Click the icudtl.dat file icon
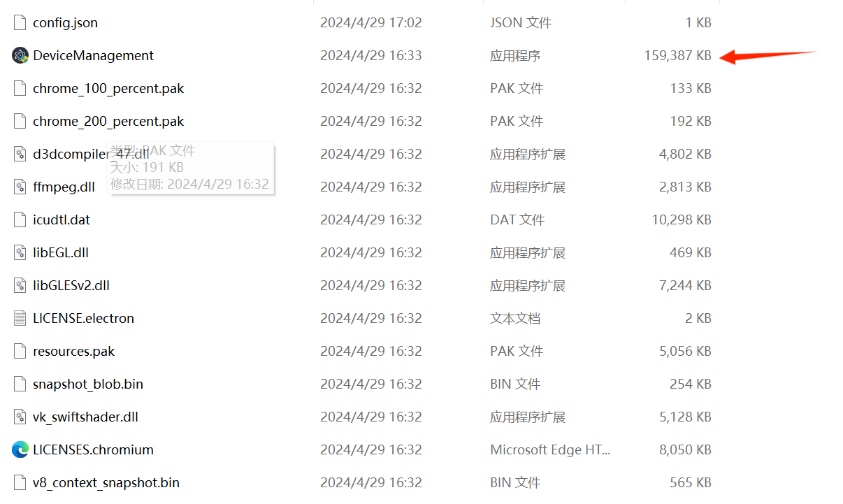 click(x=20, y=220)
